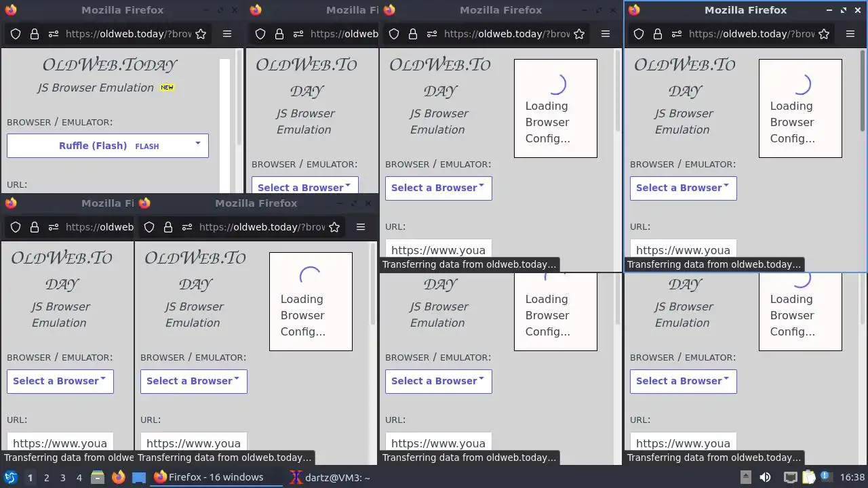868x488 pixels.
Task: Switch to workspace 2 in the taskbar
Action: [x=46, y=477]
